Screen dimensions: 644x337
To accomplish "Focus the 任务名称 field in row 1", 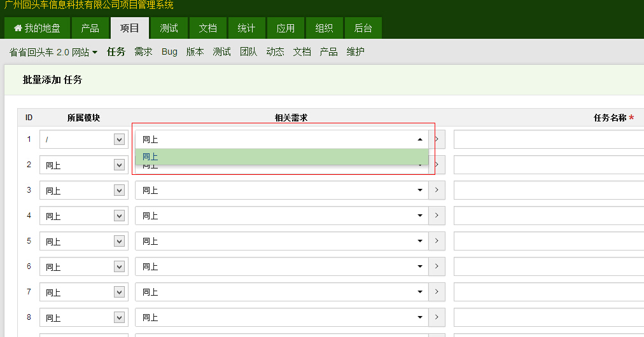I will pos(549,139).
